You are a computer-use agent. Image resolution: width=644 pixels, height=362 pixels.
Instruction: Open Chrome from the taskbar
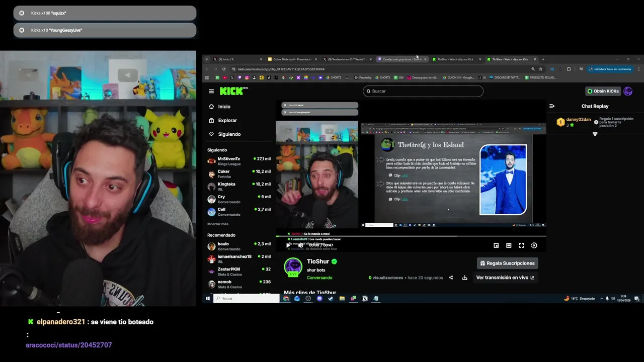(x=286, y=299)
